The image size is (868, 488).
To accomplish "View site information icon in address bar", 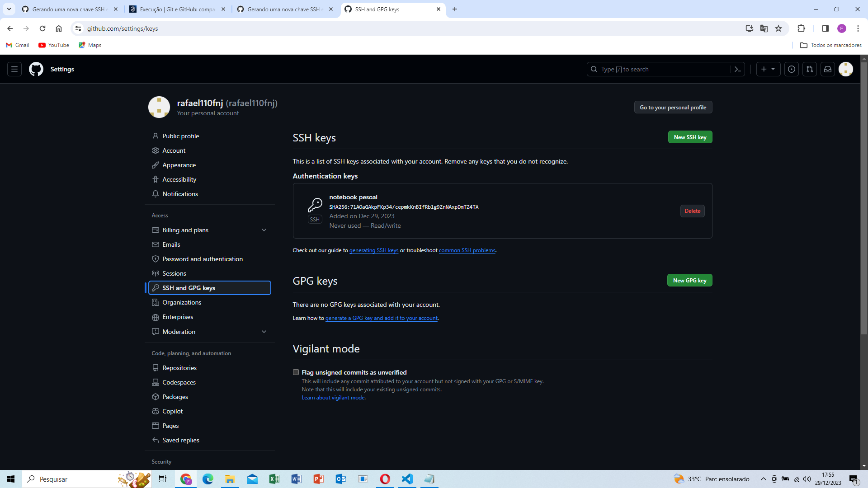I will 78,28.
